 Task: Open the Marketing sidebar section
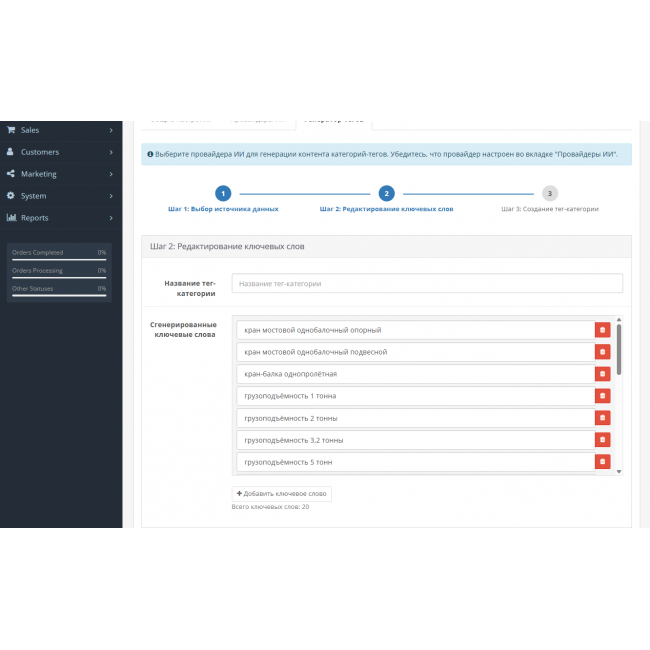(x=39, y=174)
